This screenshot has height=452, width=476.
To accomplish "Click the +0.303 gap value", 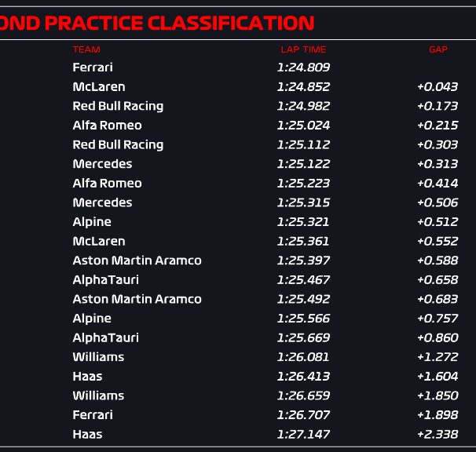I will (x=438, y=144).
